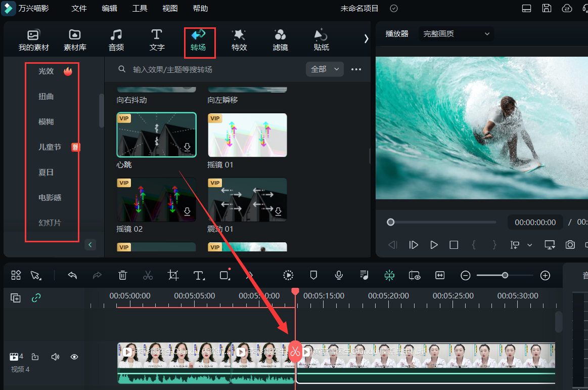This screenshot has height=390, width=588.
Task: Select the 扭曲 transition category
Action: [x=46, y=96]
